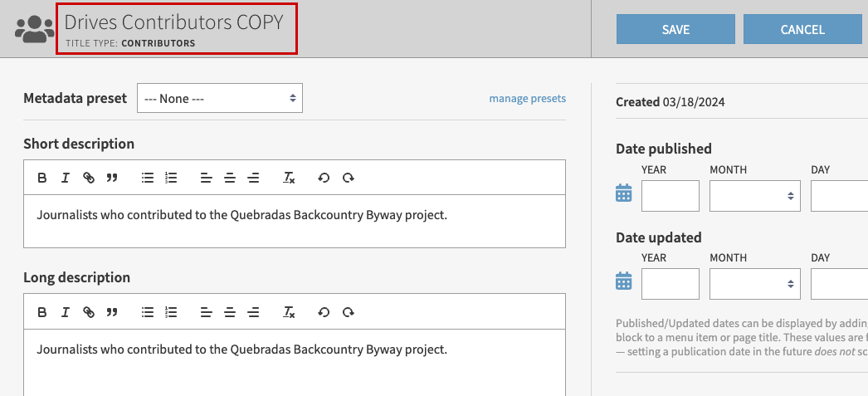Screen dimensions: 868x396
Task: Open calendar picker for Date published
Action: [624, 194]
